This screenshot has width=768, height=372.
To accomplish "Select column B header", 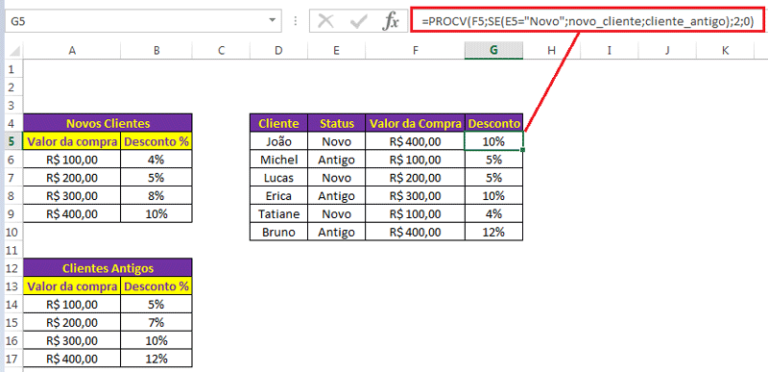I will pyautogui.click(x=156, y=50).
